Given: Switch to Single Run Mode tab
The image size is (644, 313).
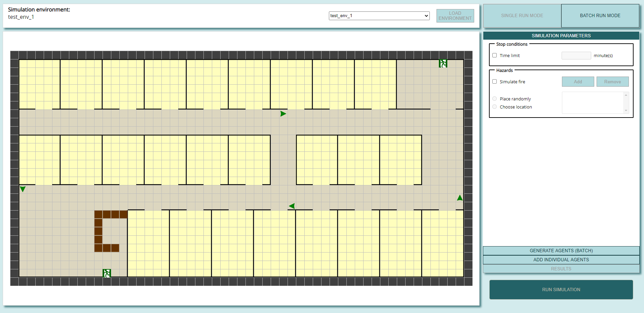Looking at the screenshot, I should click(522, 16).
